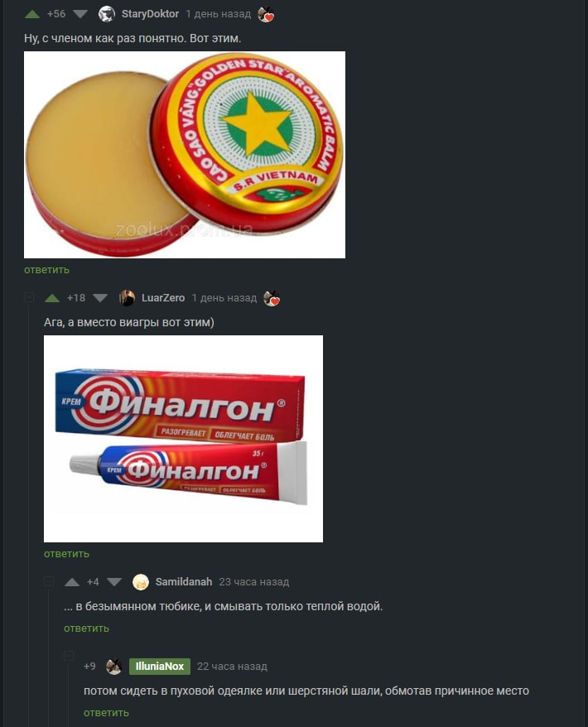Upvote LuarZero's comment
This screenshot has width=588, height=727.
pyautogui.click(x=52, y=298)
